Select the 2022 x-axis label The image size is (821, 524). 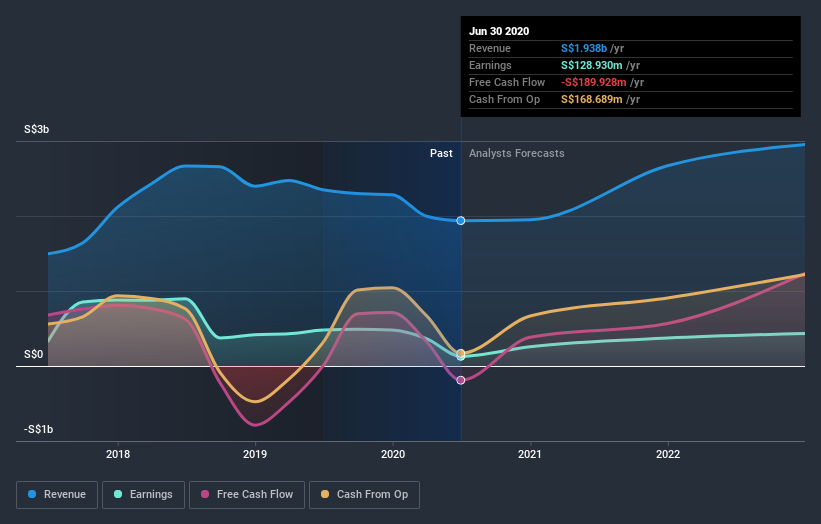(x=668, y=454)
